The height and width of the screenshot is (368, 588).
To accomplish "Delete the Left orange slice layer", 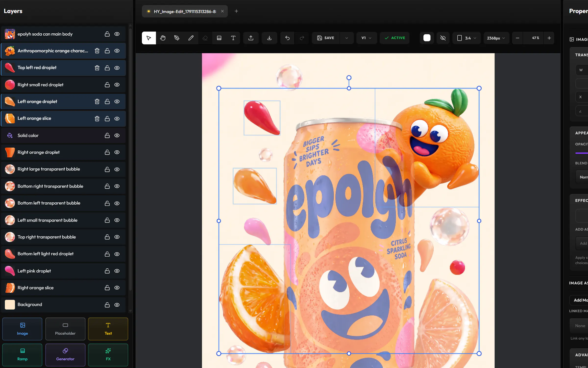I will 97,118.
